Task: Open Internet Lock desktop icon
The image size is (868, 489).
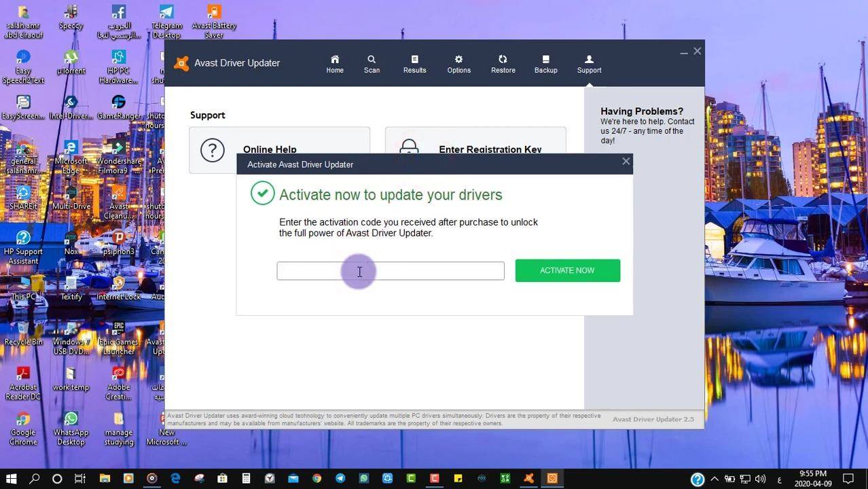Action: point(118,288)
